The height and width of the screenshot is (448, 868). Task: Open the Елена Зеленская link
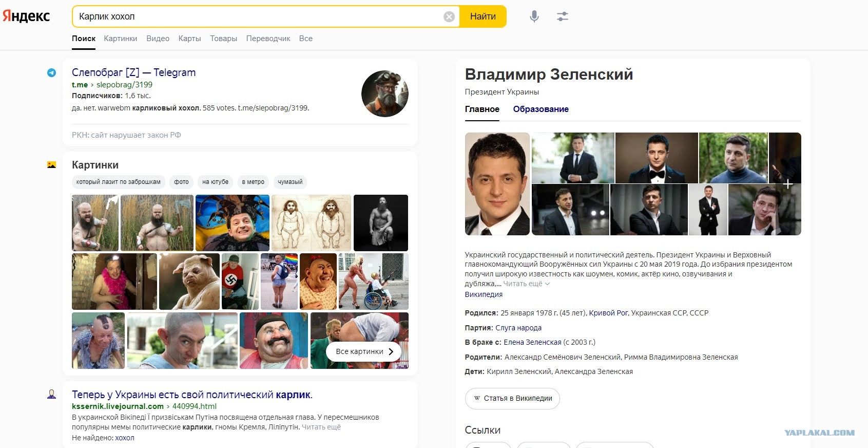532,342
